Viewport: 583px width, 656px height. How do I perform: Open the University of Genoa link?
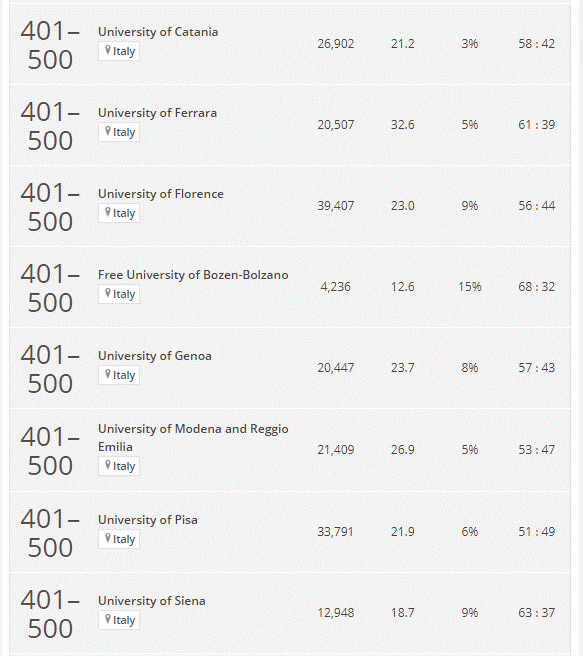(x=154, y=356)
